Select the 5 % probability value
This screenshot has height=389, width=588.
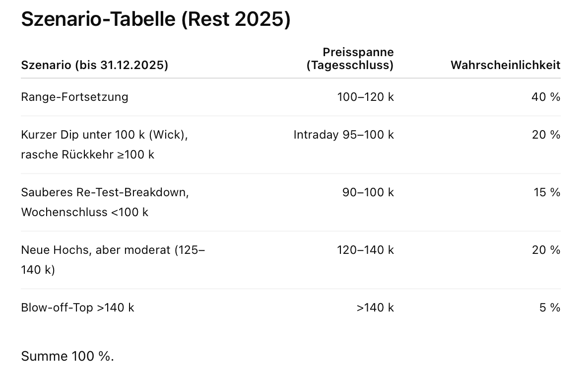(x=550, y=308)
